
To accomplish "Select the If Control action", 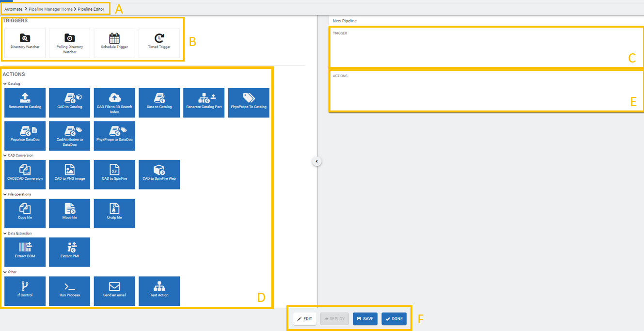I will pyautogui.click(x=25, y=291).
